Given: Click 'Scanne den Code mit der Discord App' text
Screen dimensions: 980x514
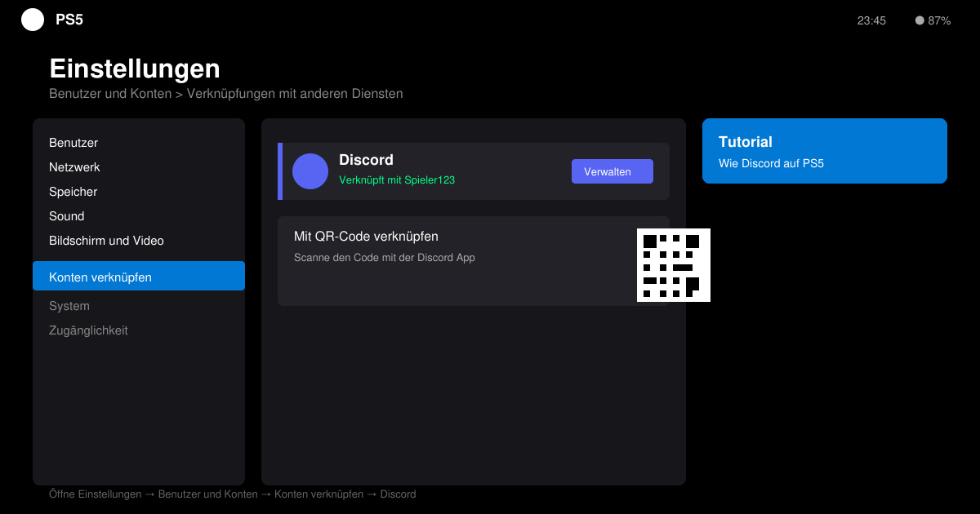Looking at the screenshot, I should click(385, 258).
